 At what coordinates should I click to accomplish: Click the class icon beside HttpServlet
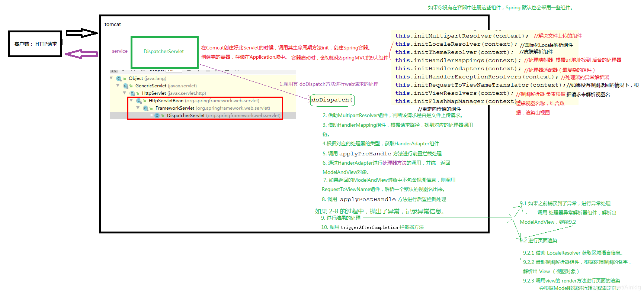132,93
